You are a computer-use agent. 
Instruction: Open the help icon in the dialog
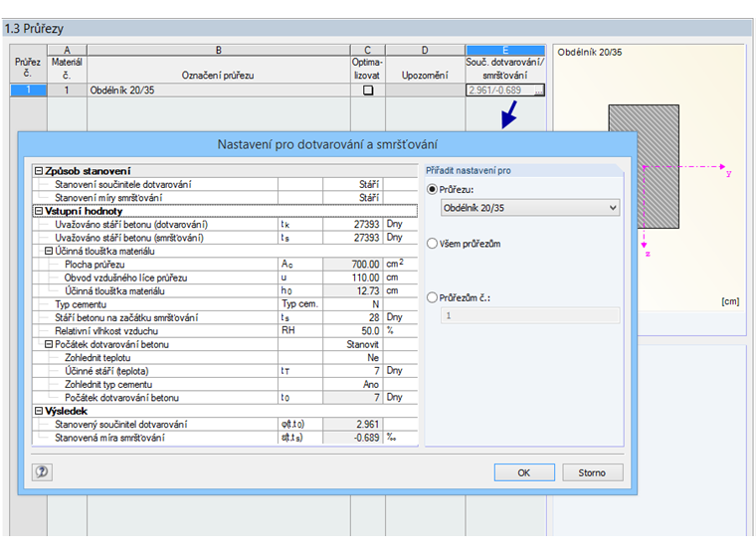[42, 471]
